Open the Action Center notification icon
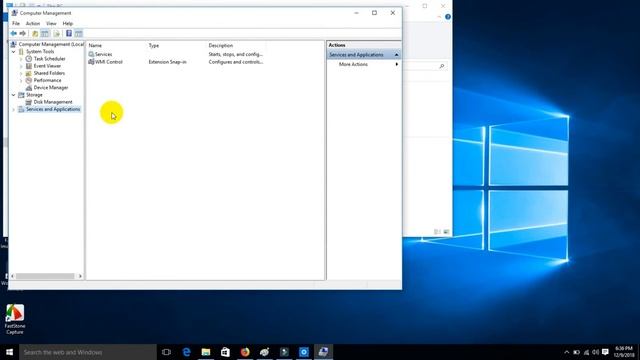Viewport: 640px width, 360px height. [x=605, y=352]
